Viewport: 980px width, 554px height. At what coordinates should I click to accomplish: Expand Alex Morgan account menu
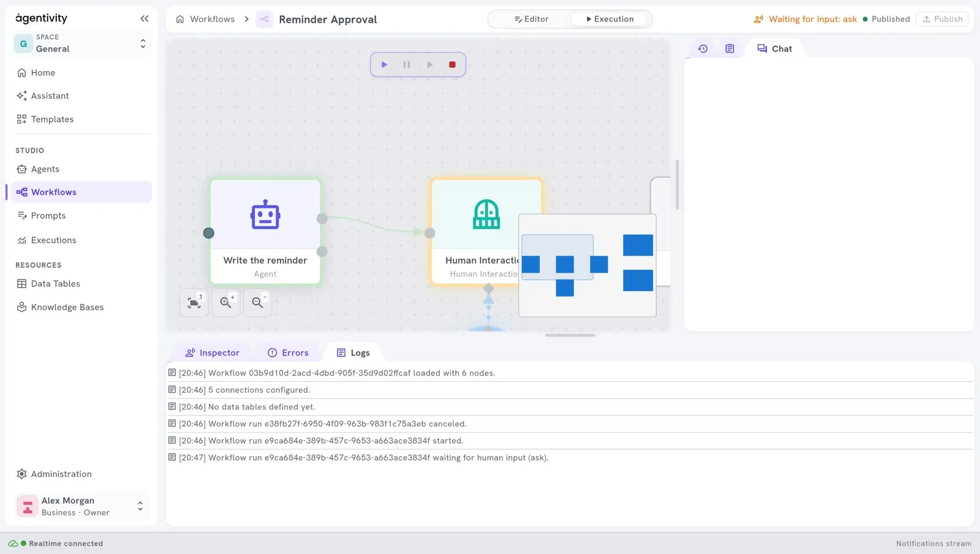tap(82, 506)
